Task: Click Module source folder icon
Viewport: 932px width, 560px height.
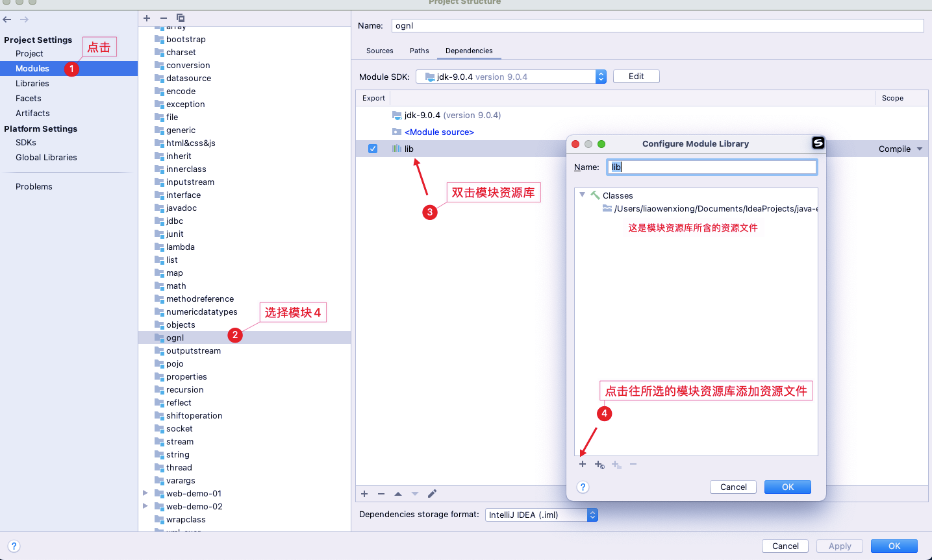Action: [x=397, y=132]
